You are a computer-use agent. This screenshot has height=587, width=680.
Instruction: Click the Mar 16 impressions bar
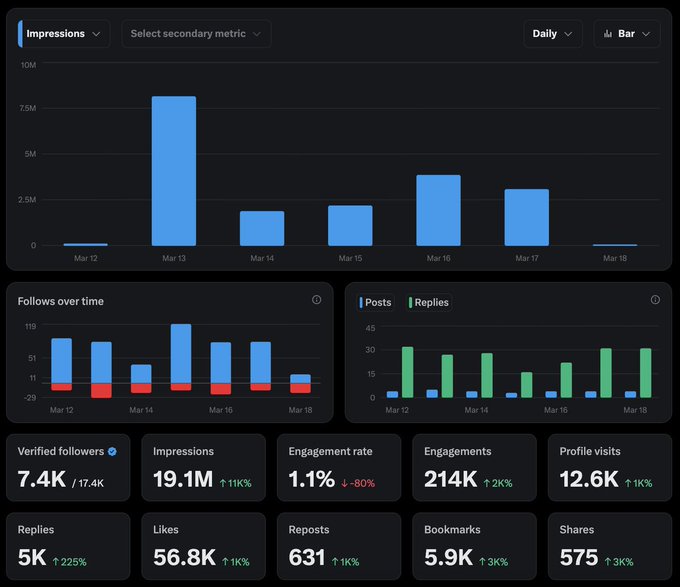coord(438,210)
